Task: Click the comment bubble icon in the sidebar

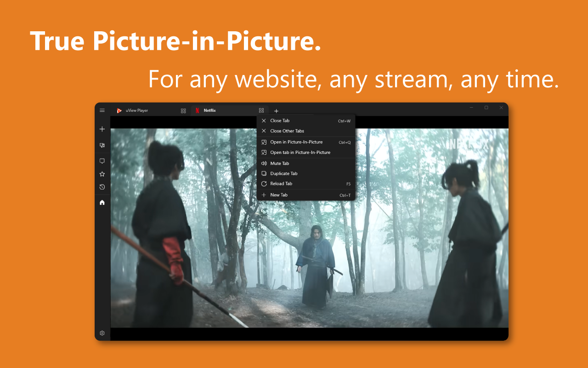Action: point(102,161)
